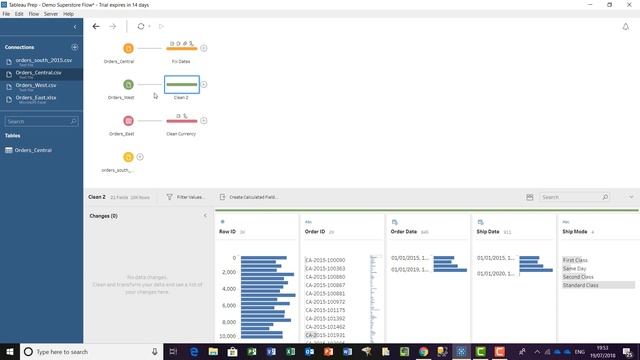Open the File menu
Viewport: 640px width, 360px height.
(x=6, y=14)
